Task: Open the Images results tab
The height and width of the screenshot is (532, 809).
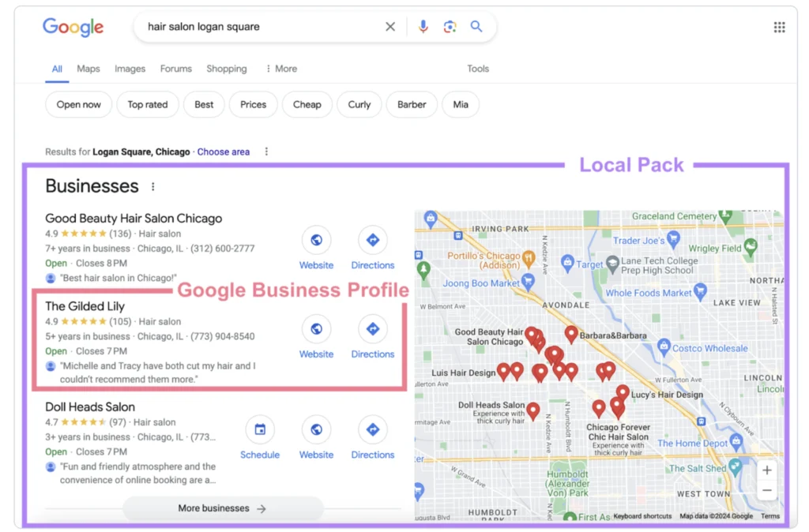Action: tap(130, 69)
